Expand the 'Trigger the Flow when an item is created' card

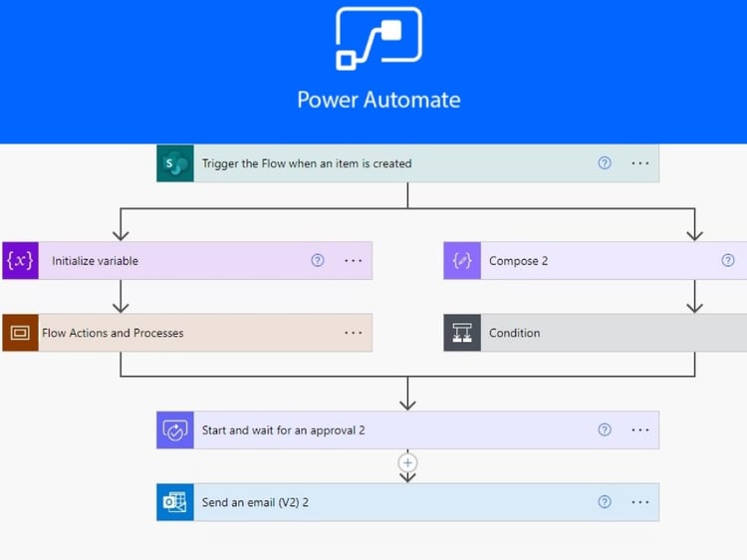point(407,163)
